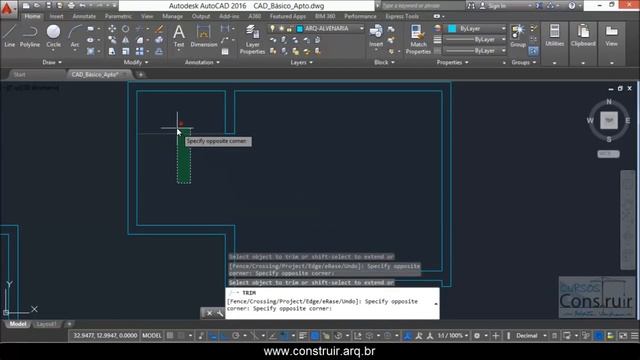Close the command line with X button
The height and width of the screenshot is (360, 640).
(x=209, y=313)
